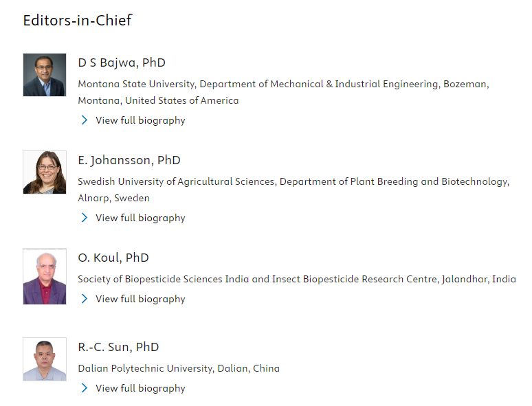Select the name R.-C. Sun, PhD

click(118, 347)
